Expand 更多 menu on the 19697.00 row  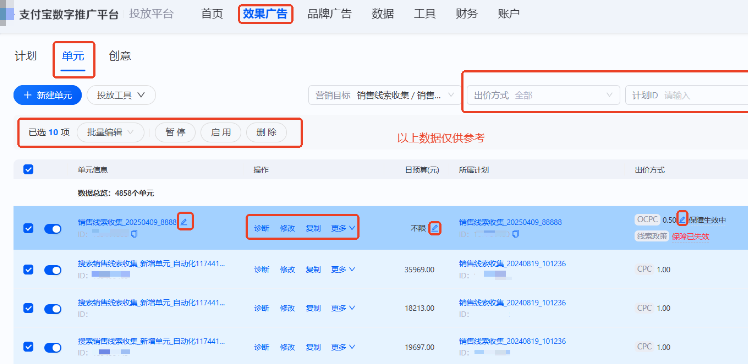point(343,347)
